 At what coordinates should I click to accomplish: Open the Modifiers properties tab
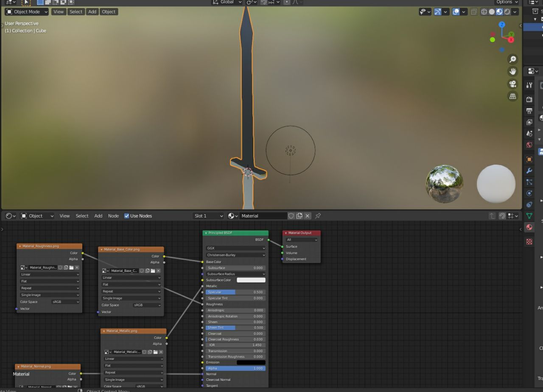[529, 171]
